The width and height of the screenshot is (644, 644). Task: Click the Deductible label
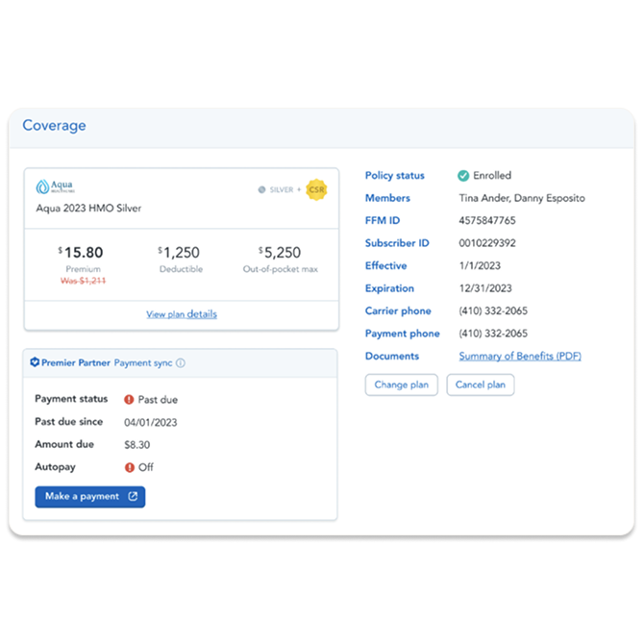click(181, 269)
